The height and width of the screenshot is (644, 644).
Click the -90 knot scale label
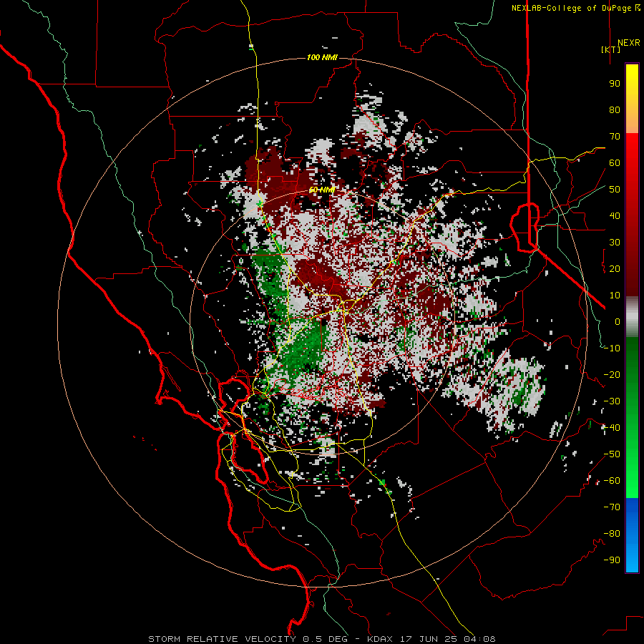point(612,560)
